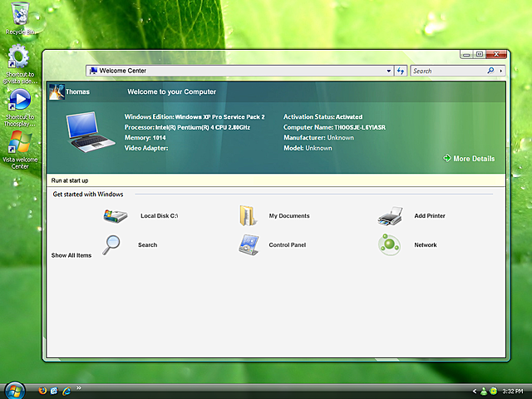532x399 pixels.
Task: Click the My Documents label
Action: tap(289, 216)
